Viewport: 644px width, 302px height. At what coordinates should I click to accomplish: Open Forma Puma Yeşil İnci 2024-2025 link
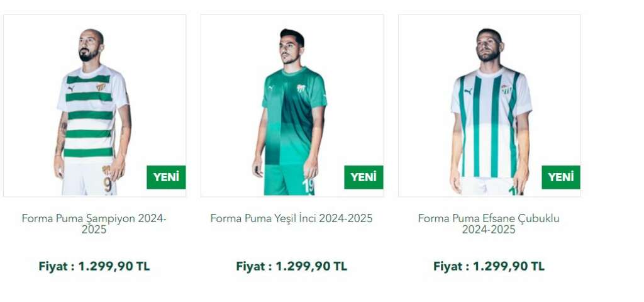(x=291, y=218)
